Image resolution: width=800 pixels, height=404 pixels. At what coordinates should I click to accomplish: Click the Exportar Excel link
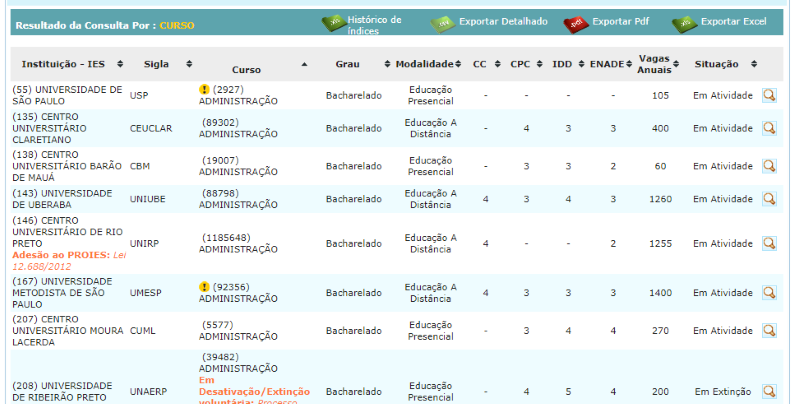click(x=733, y=21)
